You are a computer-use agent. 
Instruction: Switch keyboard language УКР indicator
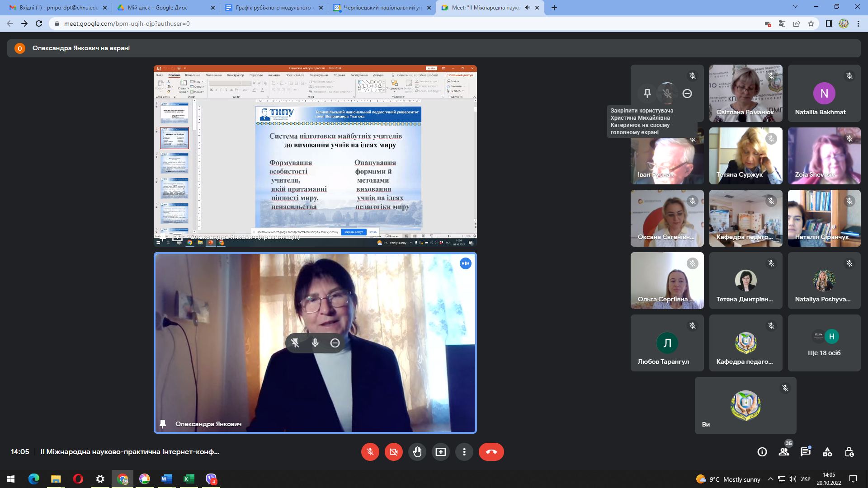pyautogui.click(x=806, y=479)
